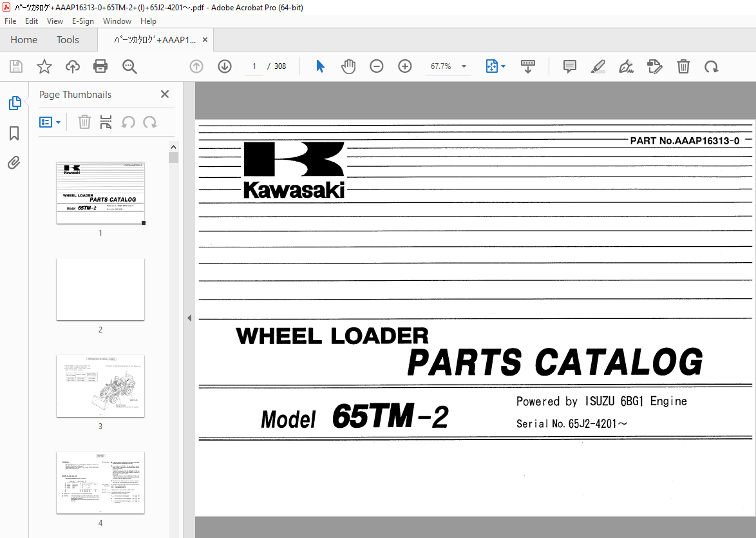The height and width of the screenshot is (538, 756).
Task: Zoom in with plus circle
Action: 405,66
